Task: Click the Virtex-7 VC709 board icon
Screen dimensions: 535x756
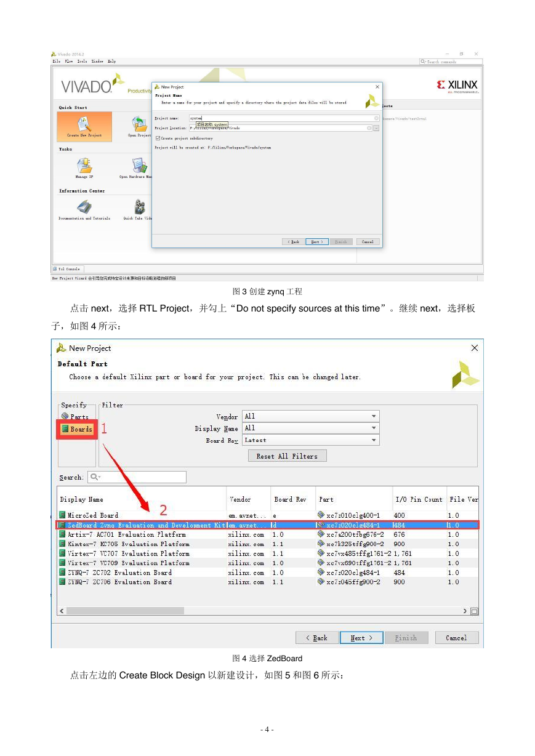Action: 62,563
